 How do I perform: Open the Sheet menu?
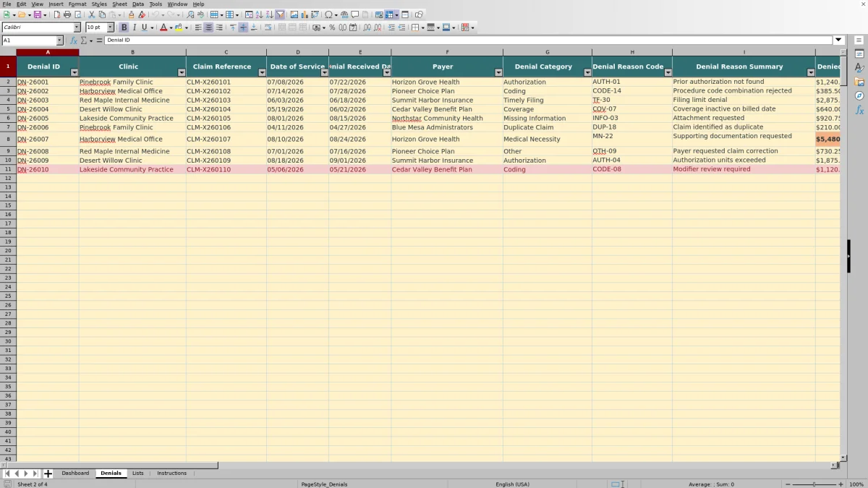[x=119, y=4]
